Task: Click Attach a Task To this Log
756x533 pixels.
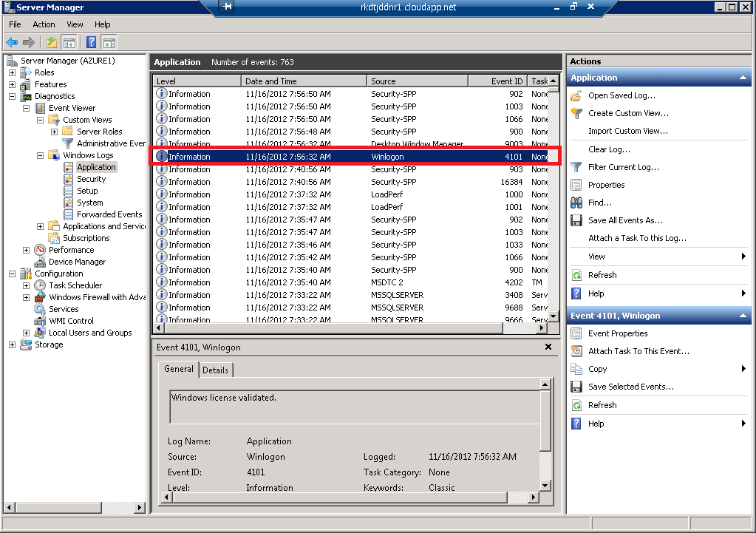Action: click(x=637, y=238)
